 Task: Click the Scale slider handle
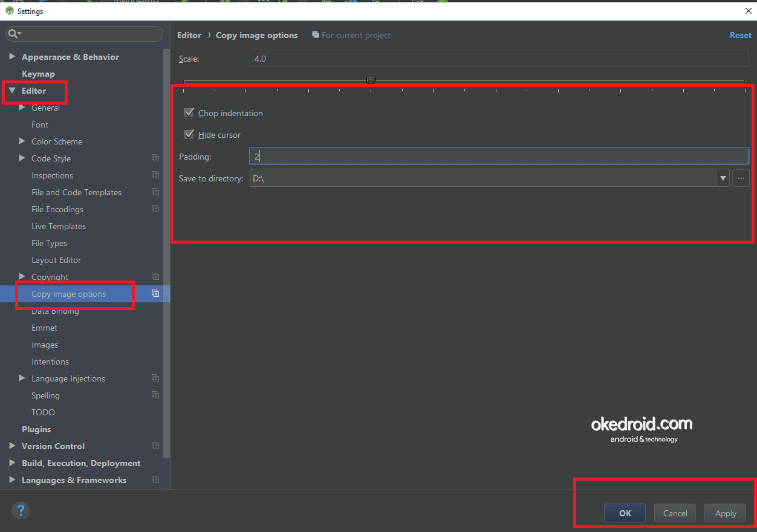click(x=371, y=80)
